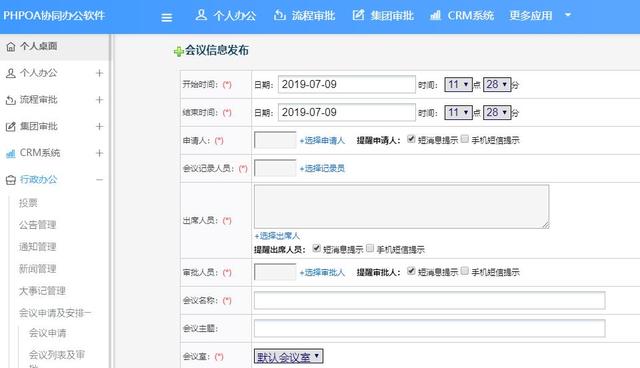Open 公告管理 in the sidebar

click(38, 225)
